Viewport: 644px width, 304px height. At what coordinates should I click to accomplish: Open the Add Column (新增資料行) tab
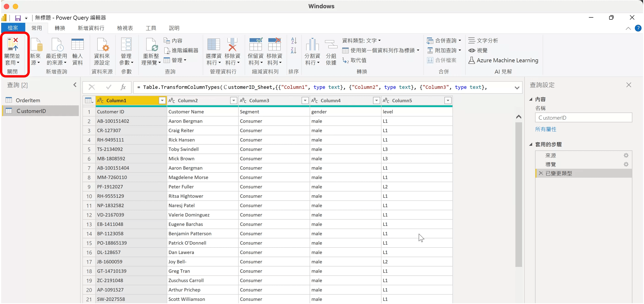point(91,28)
